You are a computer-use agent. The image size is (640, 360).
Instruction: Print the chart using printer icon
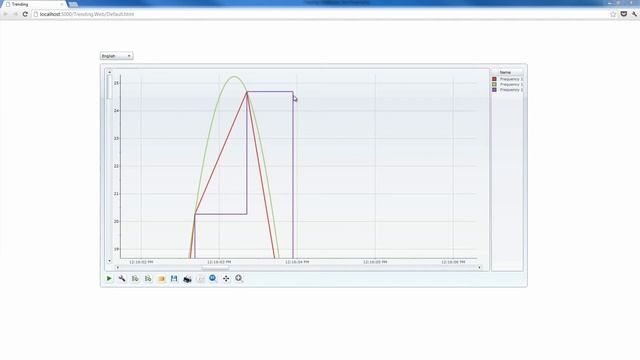click(x=187, y=279)
